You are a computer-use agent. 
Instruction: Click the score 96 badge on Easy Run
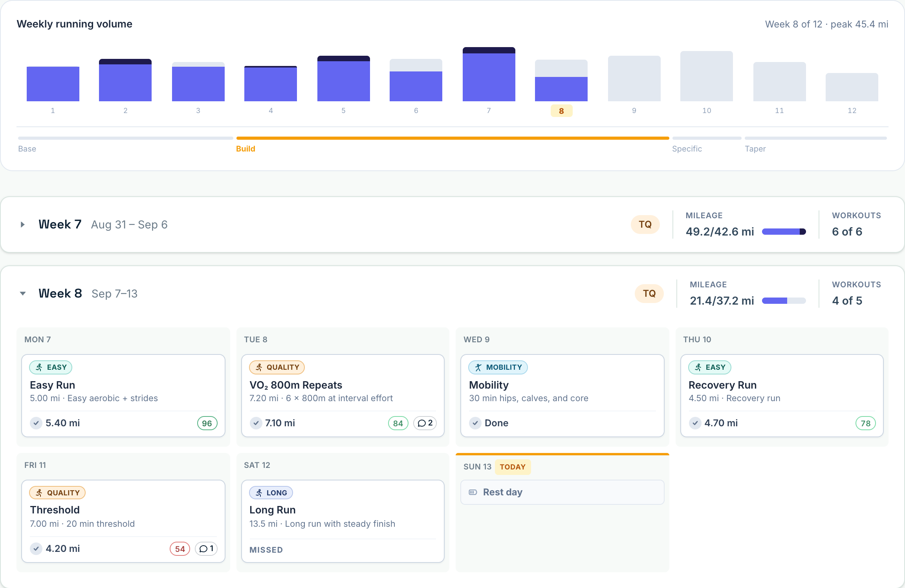click(x=207, y=423)
